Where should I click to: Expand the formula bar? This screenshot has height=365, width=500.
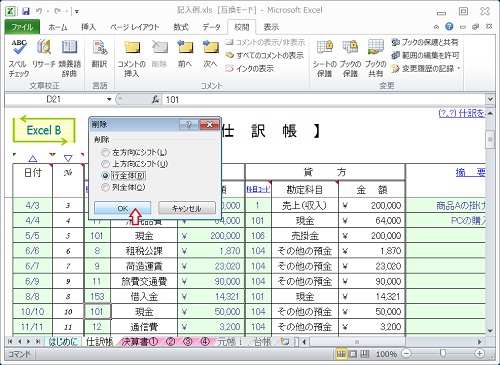[490, 99]
